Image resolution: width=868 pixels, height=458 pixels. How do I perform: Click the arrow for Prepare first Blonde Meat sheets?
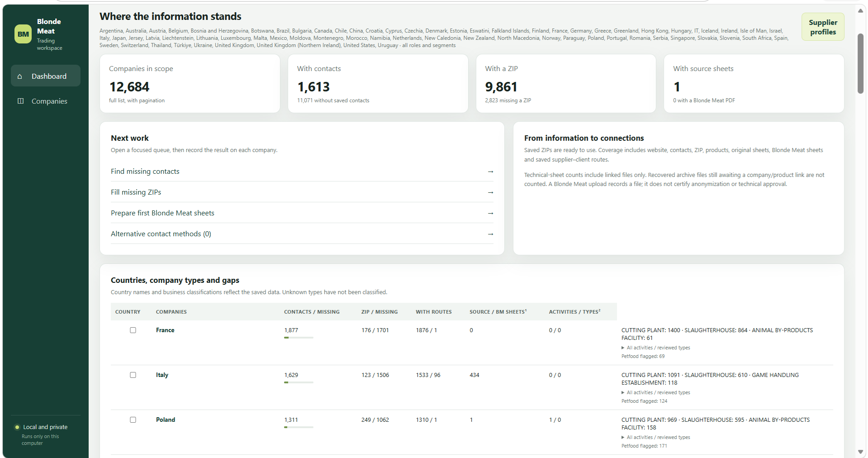[490, 213]
